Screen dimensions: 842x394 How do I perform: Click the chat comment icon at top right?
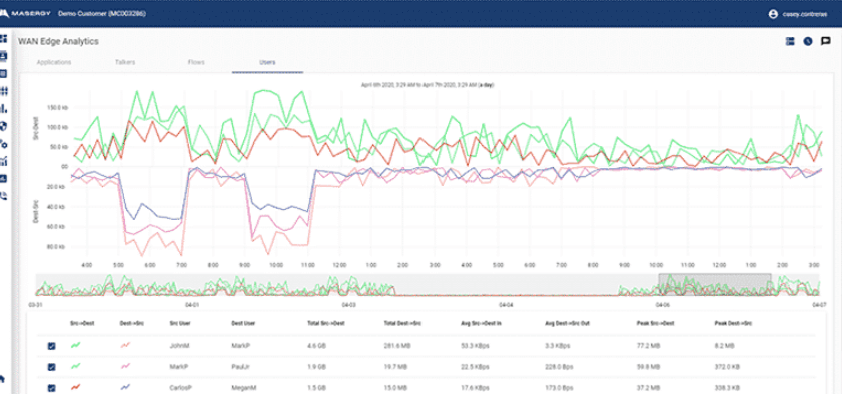click(826, 41)
